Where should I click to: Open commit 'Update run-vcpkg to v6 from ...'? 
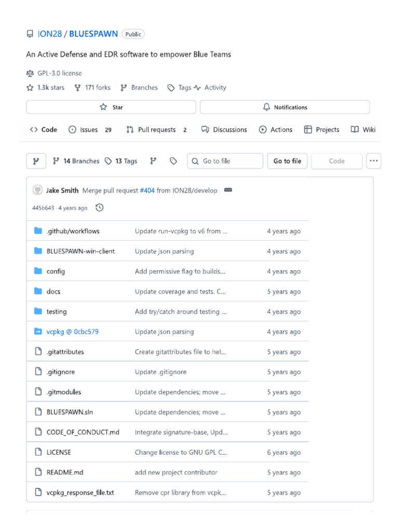pos(181,231)
